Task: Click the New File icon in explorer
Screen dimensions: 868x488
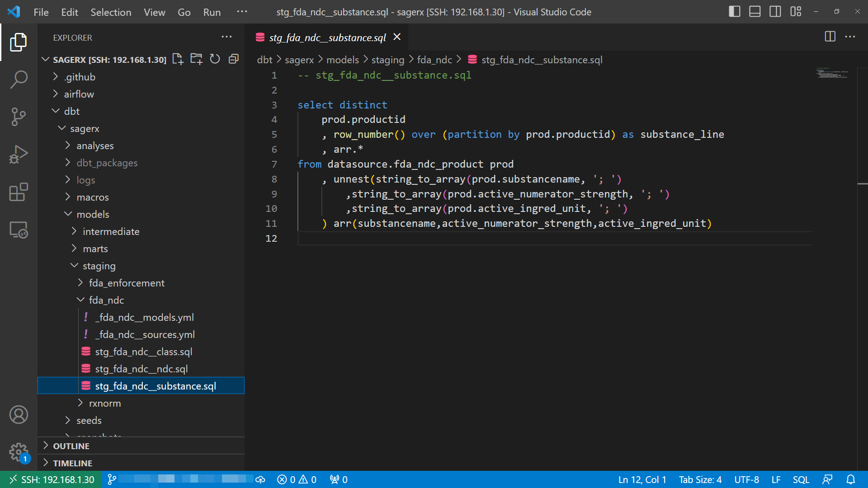Action: (178, 59)
